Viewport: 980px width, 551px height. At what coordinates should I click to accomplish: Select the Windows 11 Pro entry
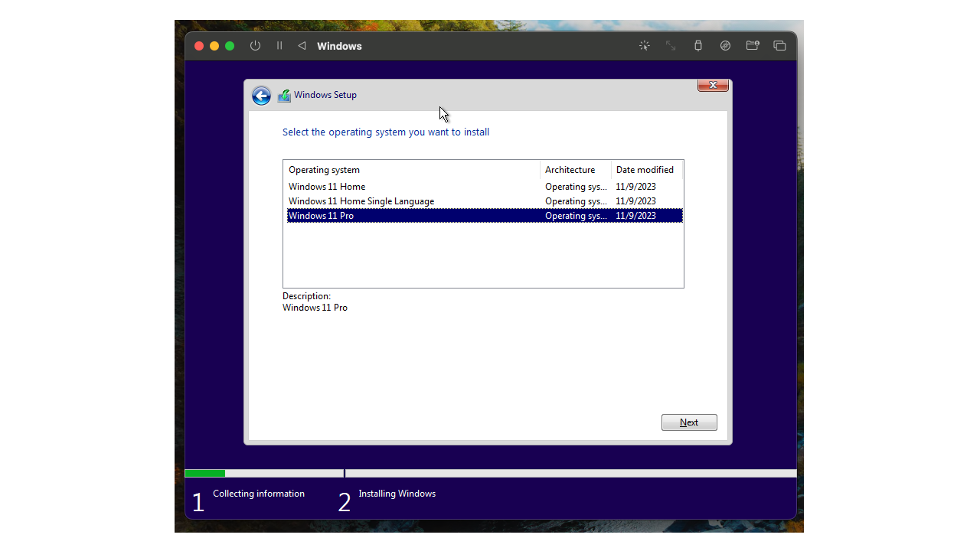pyautogui.click(x=321, y=215)
